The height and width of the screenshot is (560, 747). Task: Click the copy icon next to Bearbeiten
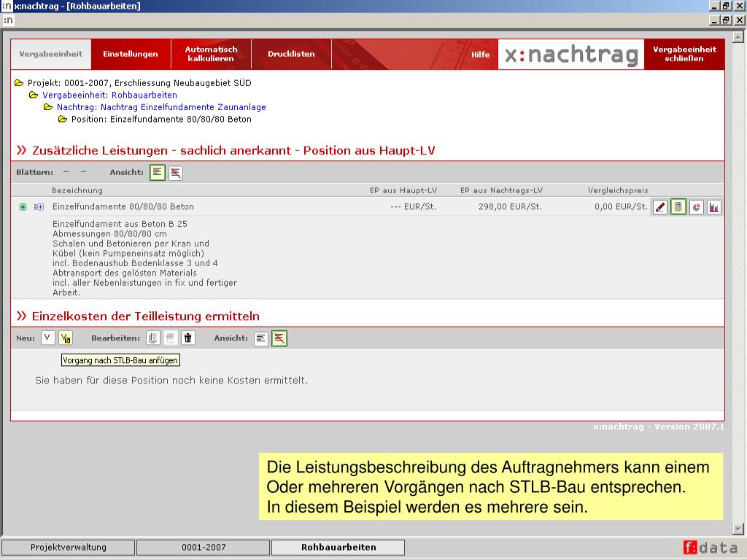[x=153, y=338]
